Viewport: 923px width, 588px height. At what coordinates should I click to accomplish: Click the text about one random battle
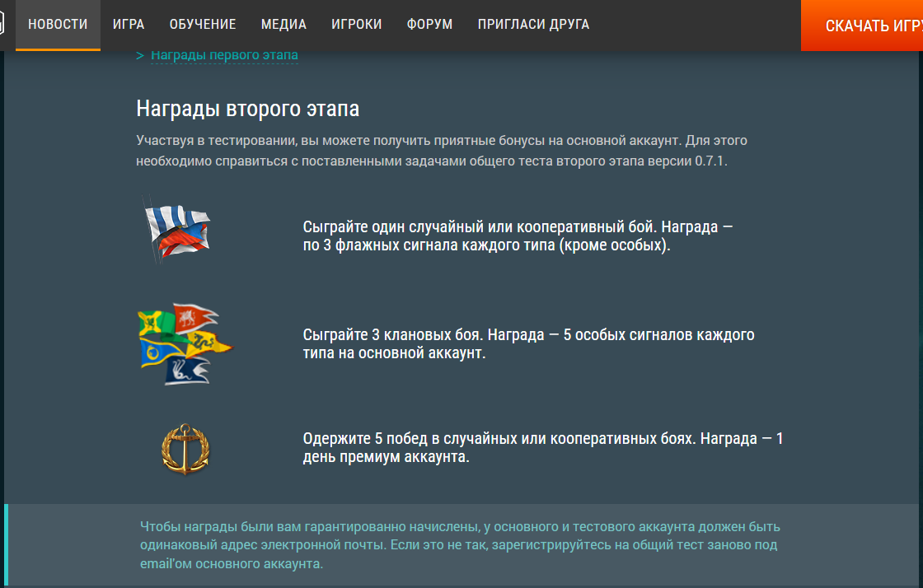click(x=518, y=236)
